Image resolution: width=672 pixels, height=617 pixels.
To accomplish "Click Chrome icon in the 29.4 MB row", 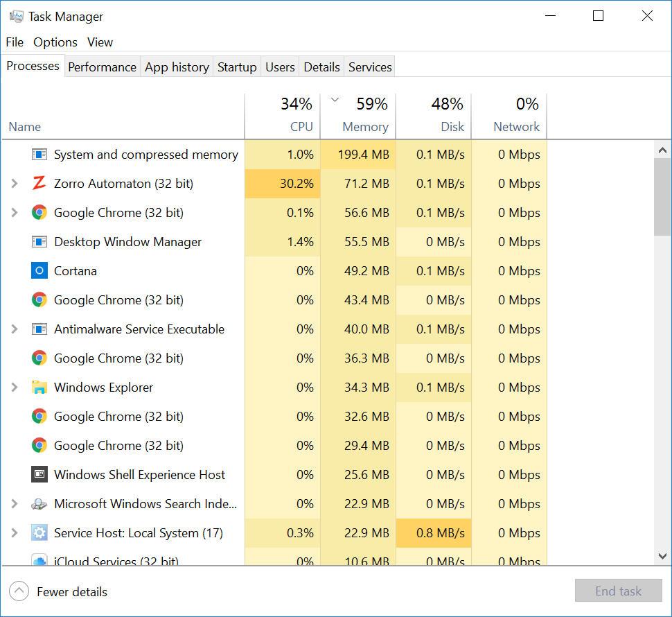I will tap(39, 446).
